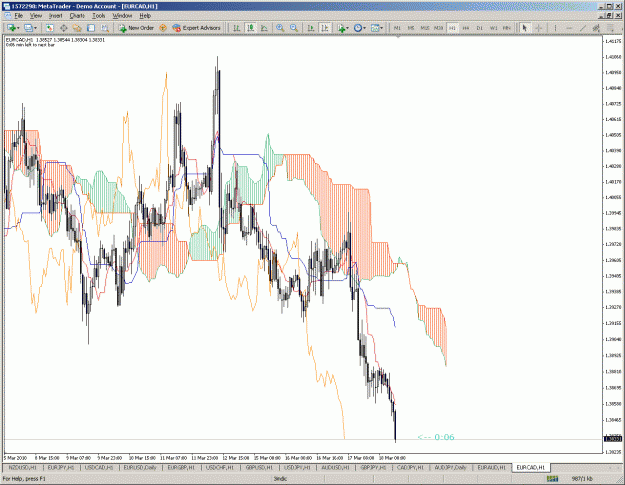The width and height of the screenshot is (625, 485).
Task: Open the Tools menu
Action: coord(98,16)
